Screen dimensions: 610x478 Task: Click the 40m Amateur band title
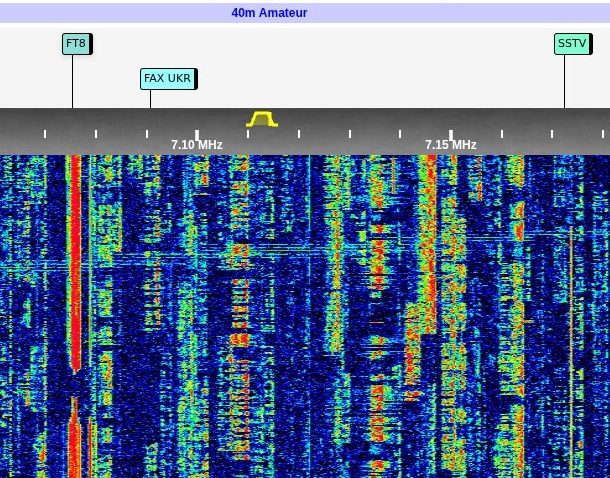pos(269,13)
